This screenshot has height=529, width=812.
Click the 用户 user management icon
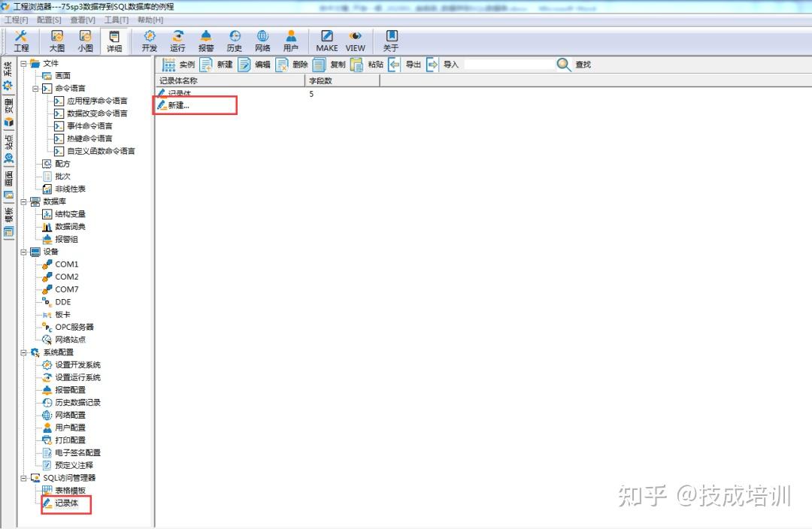click(291, 39)
